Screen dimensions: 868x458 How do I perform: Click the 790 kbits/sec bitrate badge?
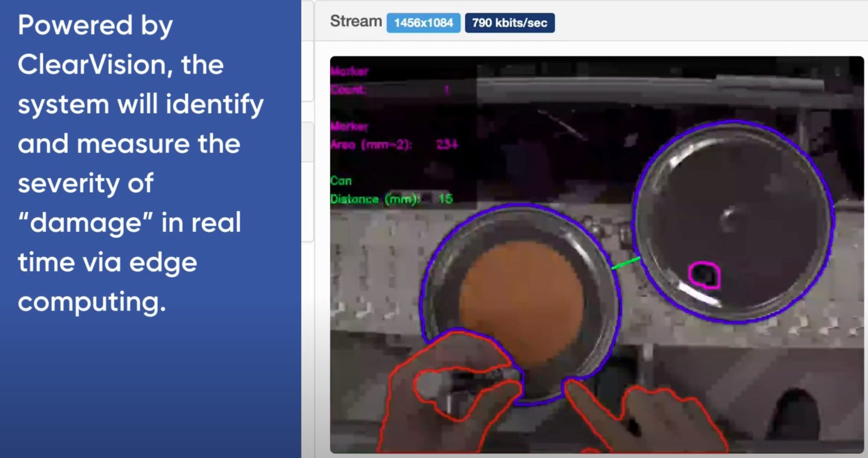pyautogui.click(x=509, y=23)
